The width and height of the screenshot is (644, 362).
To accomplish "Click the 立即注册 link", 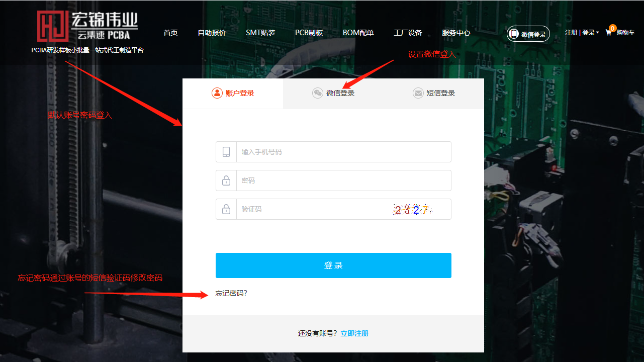I will click(x=354, y=333).
